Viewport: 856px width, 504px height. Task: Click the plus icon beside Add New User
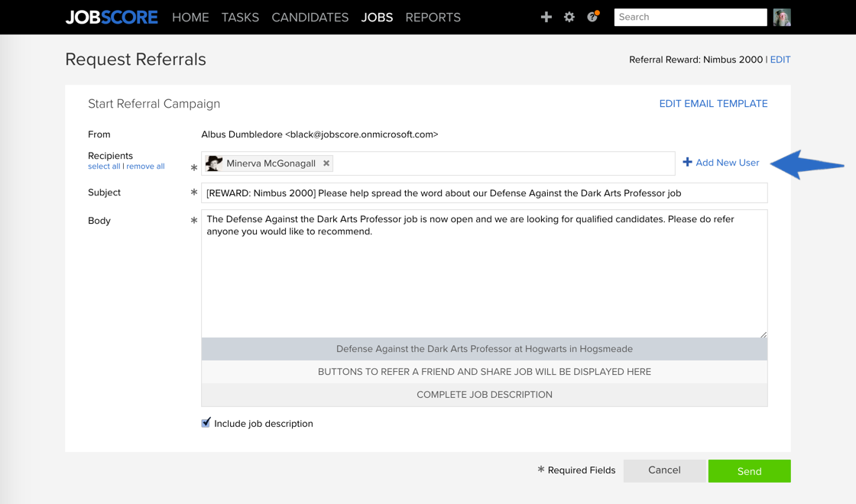click(688, 162)
